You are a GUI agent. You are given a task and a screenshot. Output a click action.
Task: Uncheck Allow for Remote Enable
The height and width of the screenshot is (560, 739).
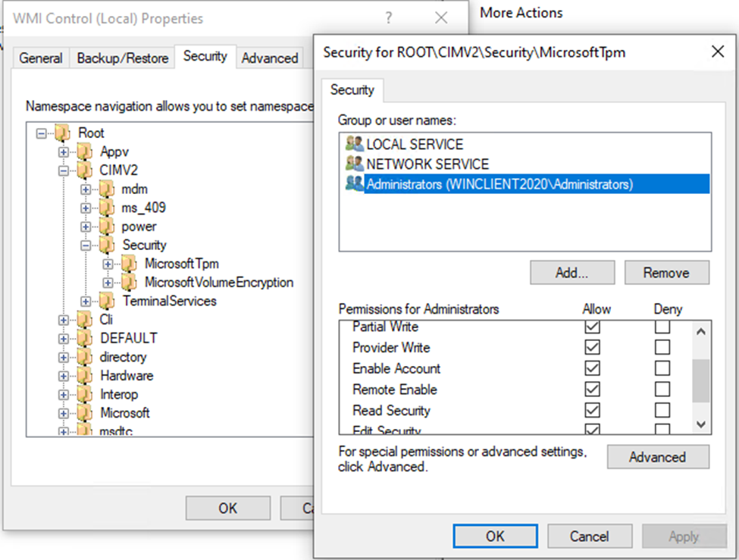point(593,389)
